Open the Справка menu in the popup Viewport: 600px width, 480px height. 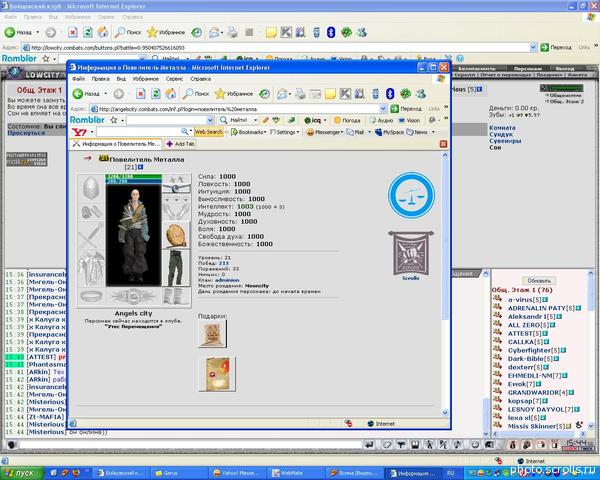[x=201, y=79]
